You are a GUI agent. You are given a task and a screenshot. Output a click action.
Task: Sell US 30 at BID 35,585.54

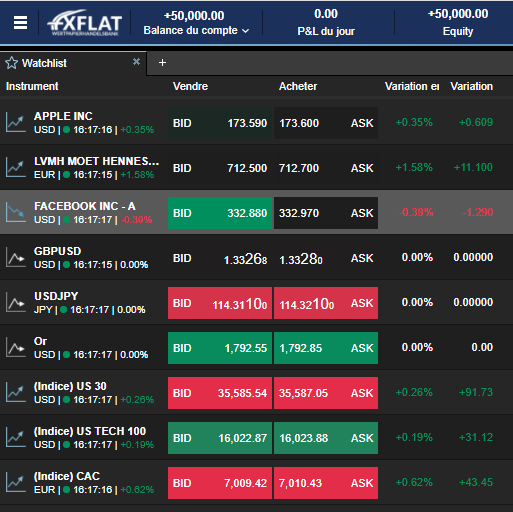[x=220, y=393]
